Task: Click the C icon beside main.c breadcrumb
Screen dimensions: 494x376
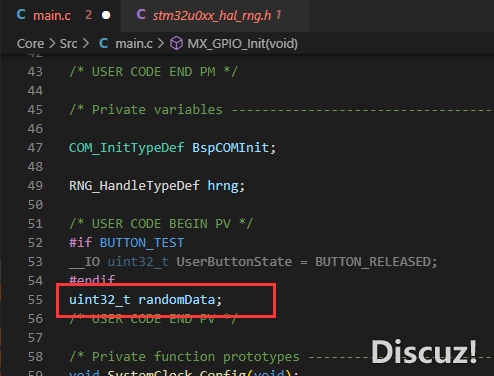Action: [104, 43]
